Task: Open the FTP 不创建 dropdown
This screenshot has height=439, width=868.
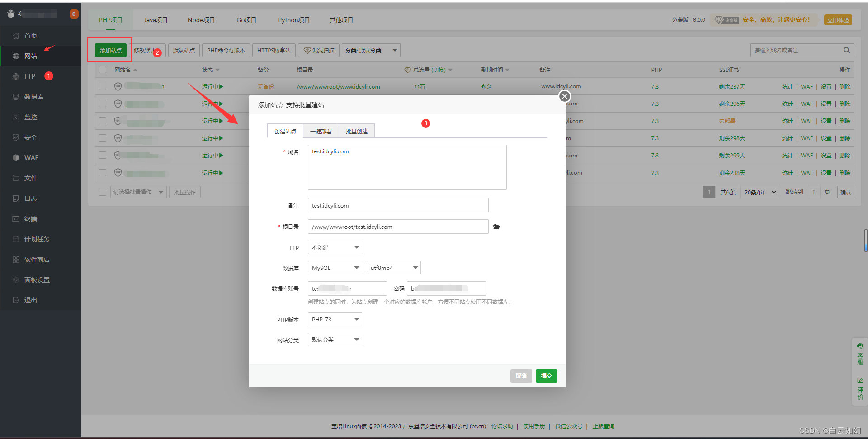Action: [335, 247]
